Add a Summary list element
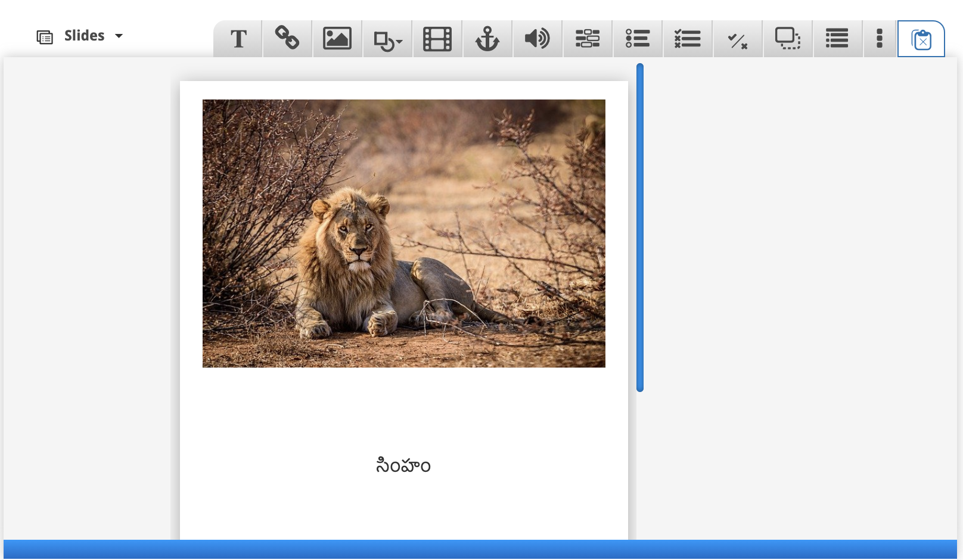This screenshot has height=560, width=963. (837, 39)
